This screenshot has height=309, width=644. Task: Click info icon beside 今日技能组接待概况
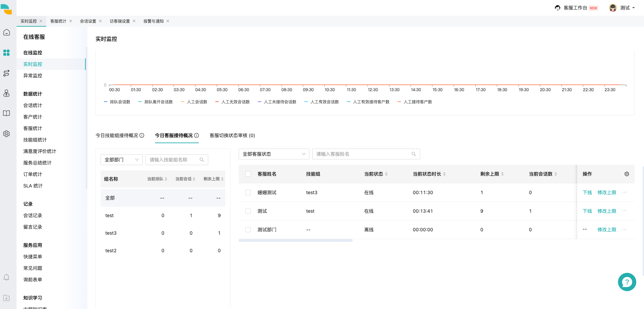[142, 135]
